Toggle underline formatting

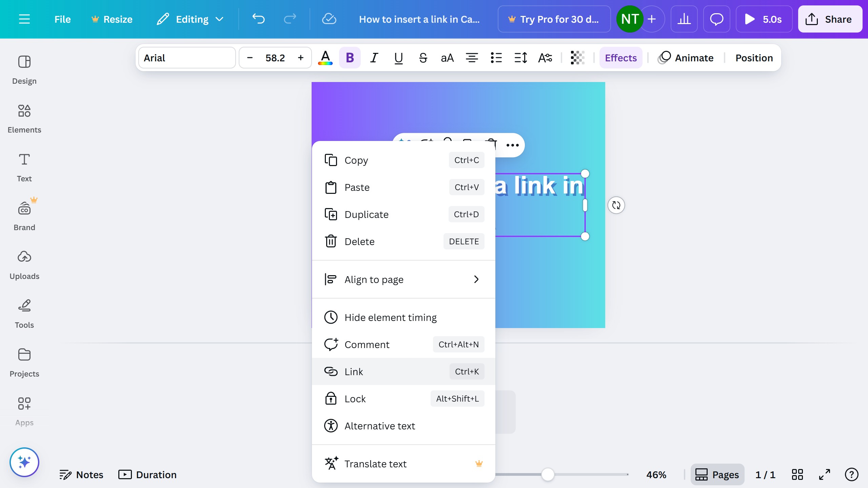click(x=398, y=58)
